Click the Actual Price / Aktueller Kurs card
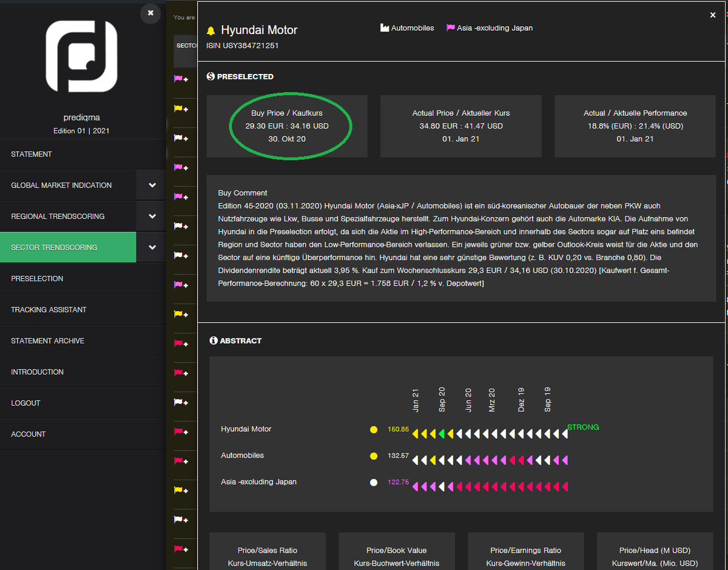 click(461, 126)
